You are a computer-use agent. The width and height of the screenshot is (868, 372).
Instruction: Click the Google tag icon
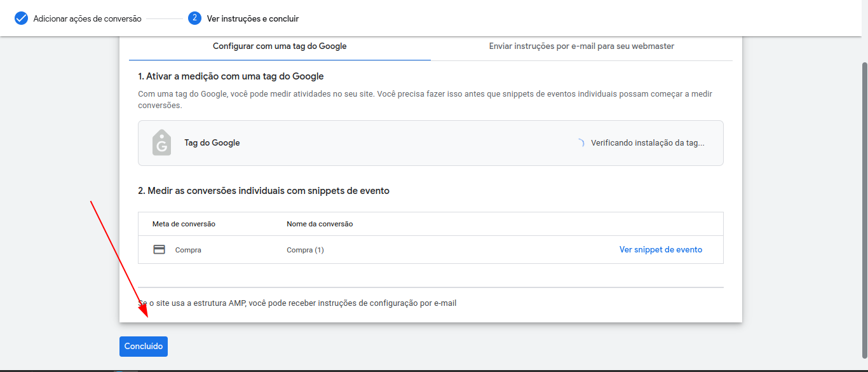coord(162,143)
